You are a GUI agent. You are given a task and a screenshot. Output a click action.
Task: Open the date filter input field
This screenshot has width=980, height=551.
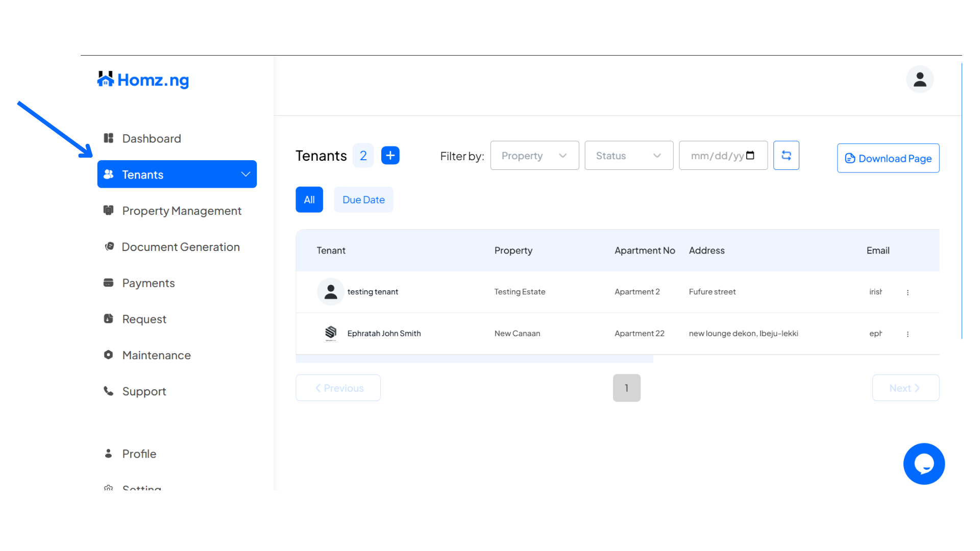724,156
